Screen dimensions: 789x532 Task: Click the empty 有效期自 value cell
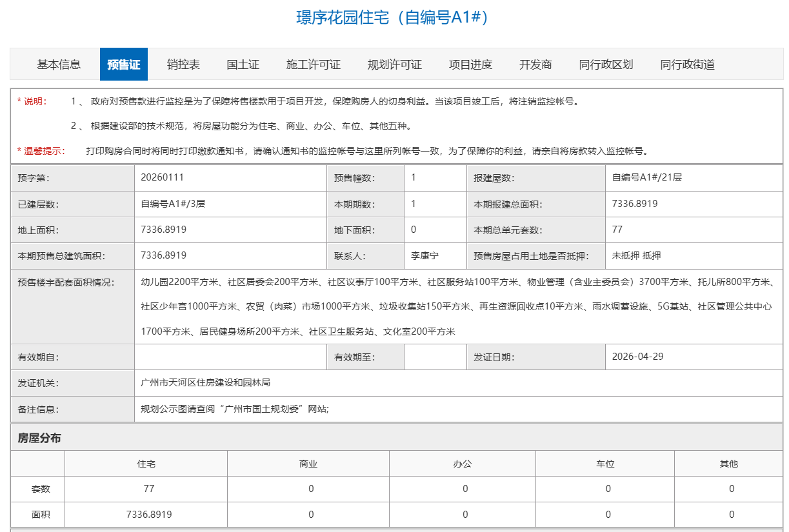[x=230, y=357]
